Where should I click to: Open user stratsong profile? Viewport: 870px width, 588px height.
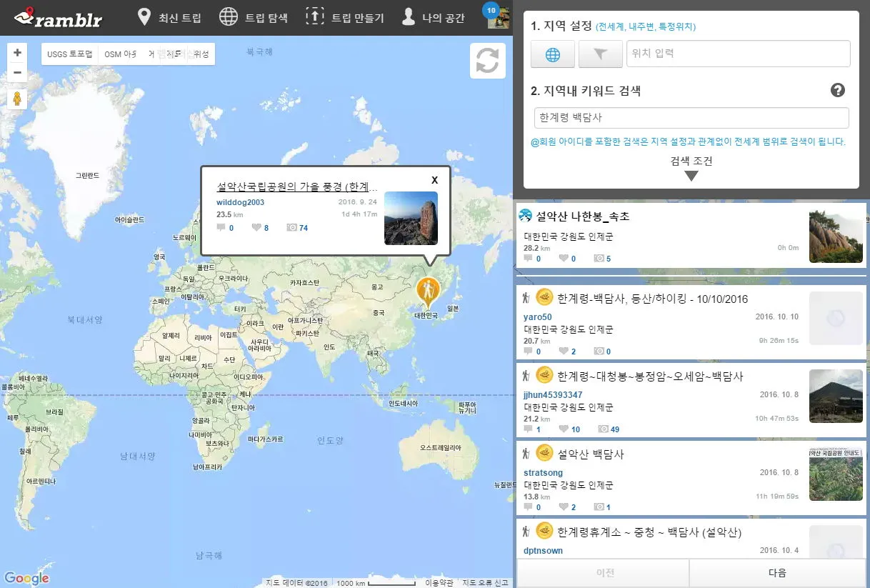543,472
